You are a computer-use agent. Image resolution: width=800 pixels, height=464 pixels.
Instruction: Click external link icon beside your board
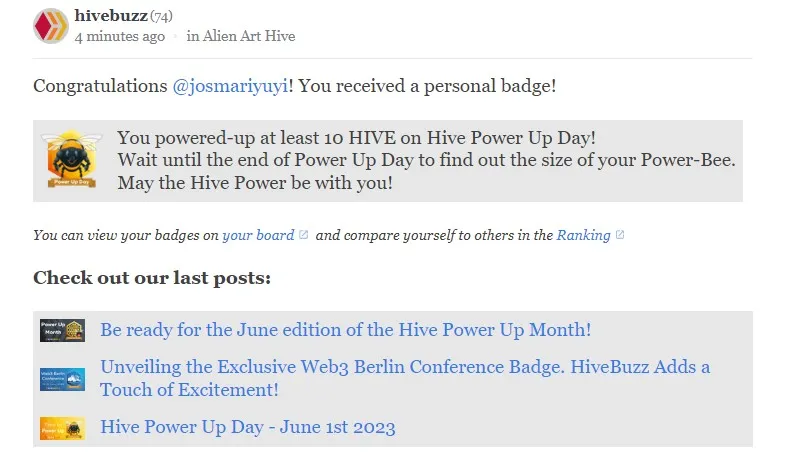click(304, 235)
